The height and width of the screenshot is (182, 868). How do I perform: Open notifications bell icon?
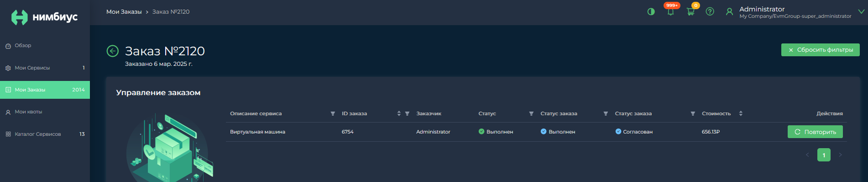pos(670,12)
